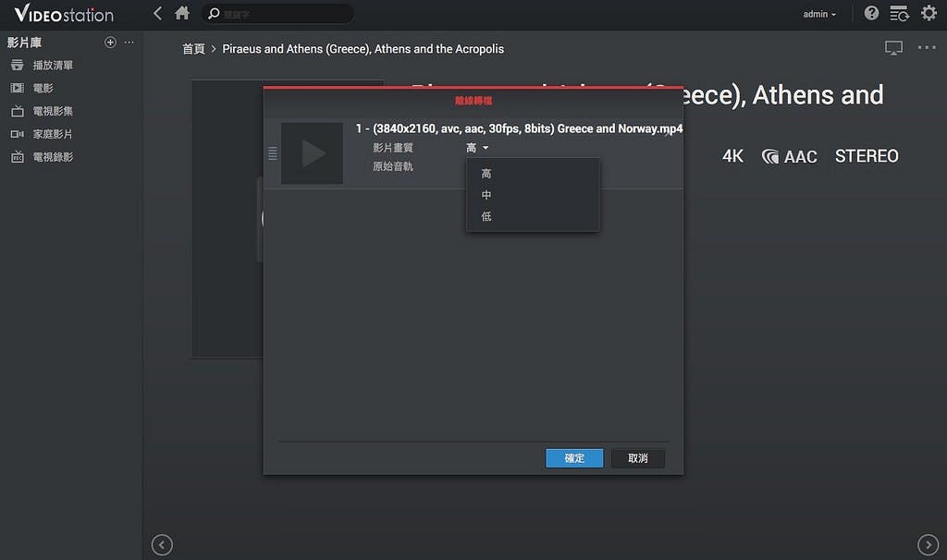Open the video page more options ellipsis
Image resolution: width=947 pixels, height=560 pixels.
click(927, 47)
